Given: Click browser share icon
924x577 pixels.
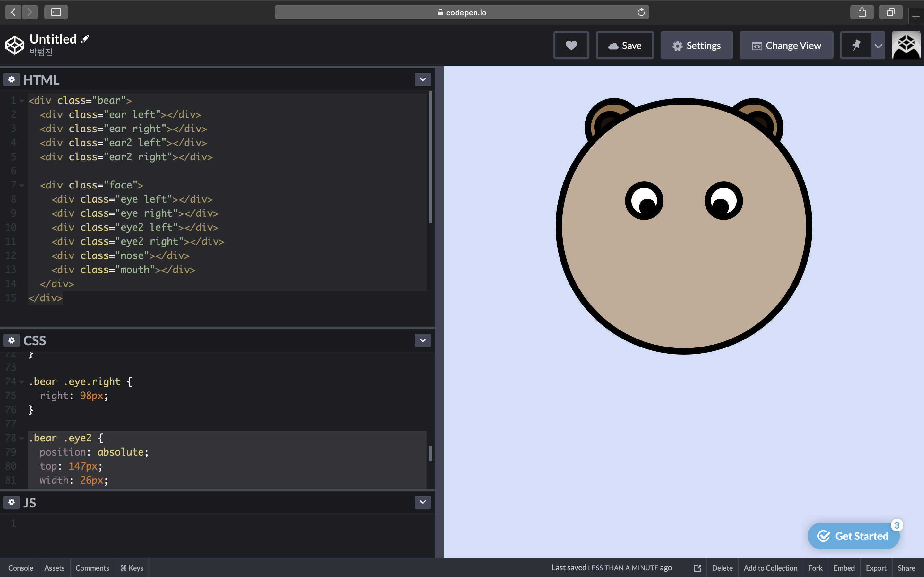Looking at the screenshot, I should pyautogui.click(x=862, y=12).
